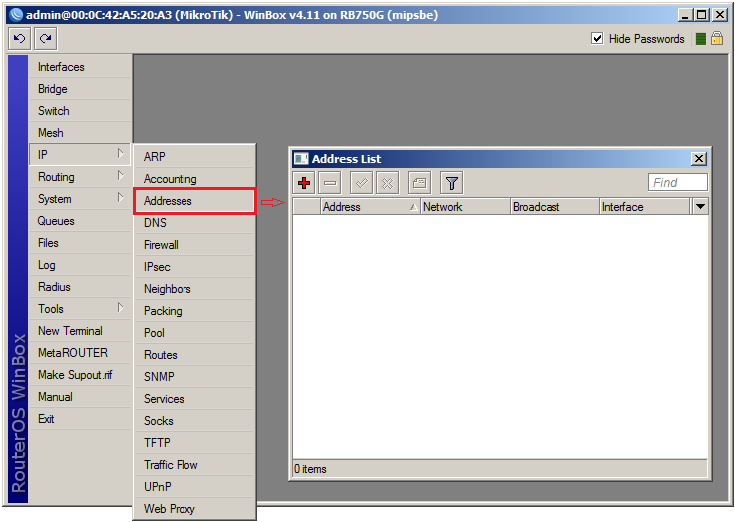Click the Remove (minus) button in Address List

click(x=331, y=183)
